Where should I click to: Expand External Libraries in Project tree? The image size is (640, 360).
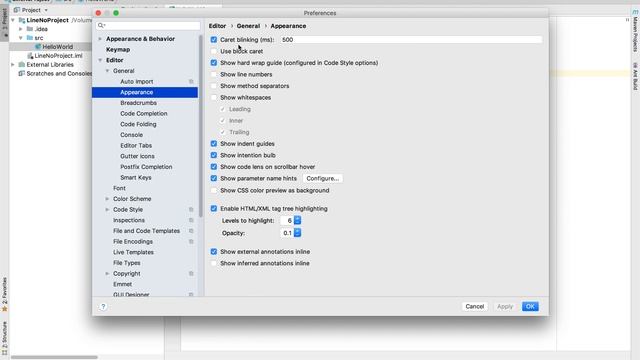pos(13,64)
